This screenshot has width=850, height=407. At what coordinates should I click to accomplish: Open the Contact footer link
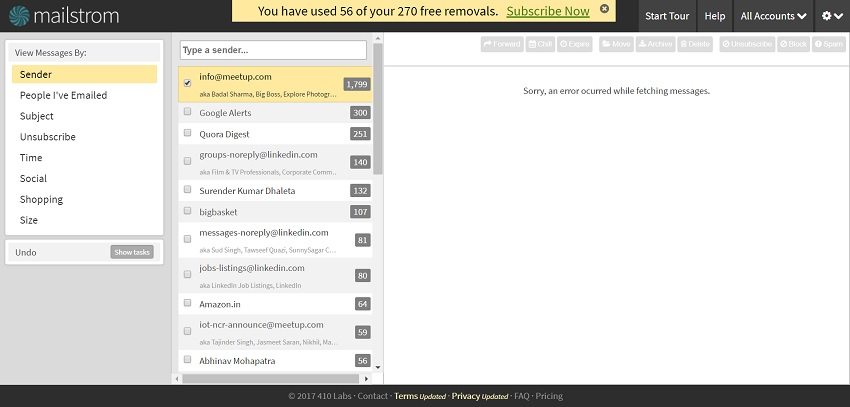(x=372, y=396)
